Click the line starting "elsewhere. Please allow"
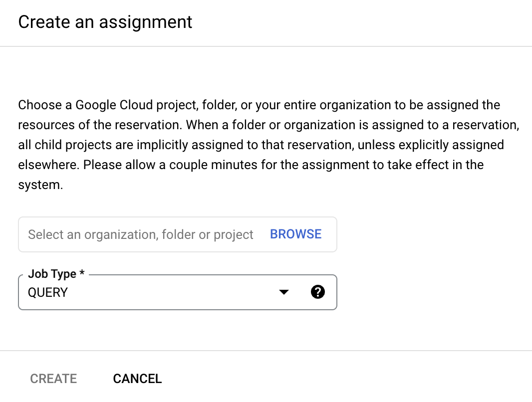Image resolution: width=532 pixels, height=402 pixels. [x=251, y=165]
